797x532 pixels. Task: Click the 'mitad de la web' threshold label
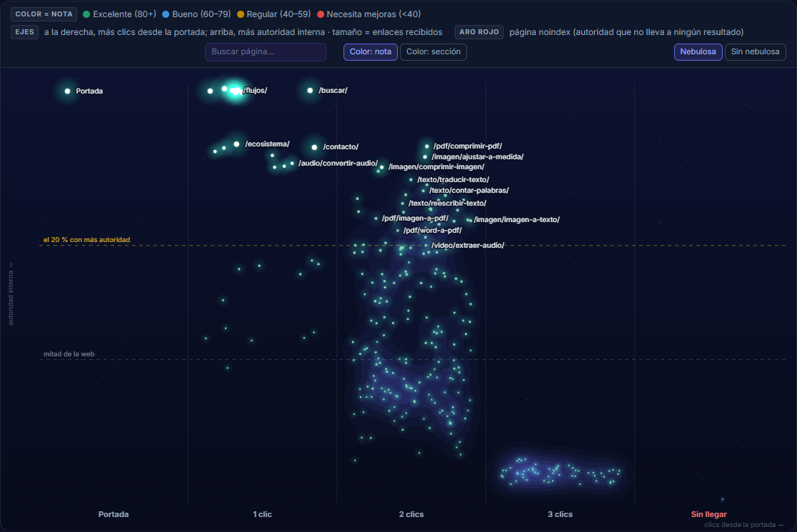tap(69, 354)
